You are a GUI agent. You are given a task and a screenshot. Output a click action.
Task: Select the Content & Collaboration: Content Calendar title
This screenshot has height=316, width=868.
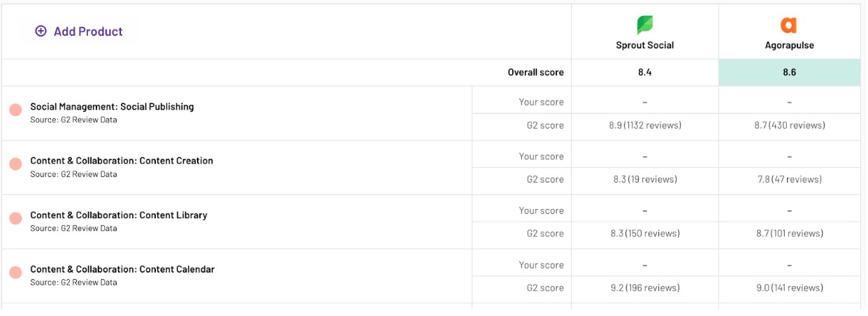click(x=122, y=269)
